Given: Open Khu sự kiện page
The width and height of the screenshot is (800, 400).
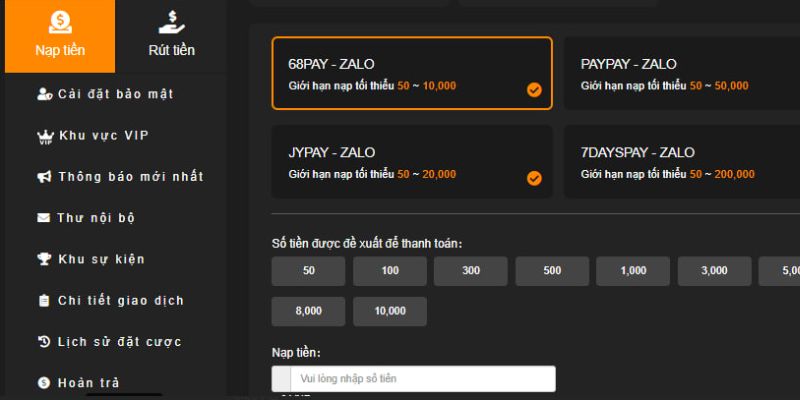Looking at the screenshot, I should (x=102, y=259).
